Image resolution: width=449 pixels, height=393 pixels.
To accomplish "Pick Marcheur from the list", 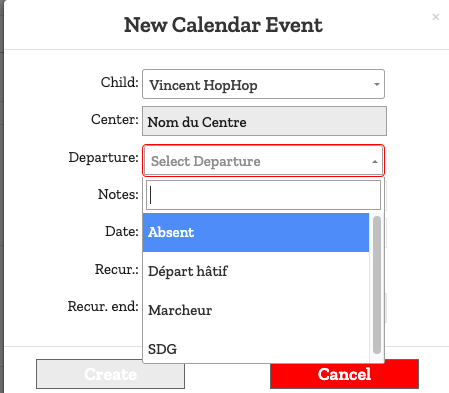I will click(256, 310).
